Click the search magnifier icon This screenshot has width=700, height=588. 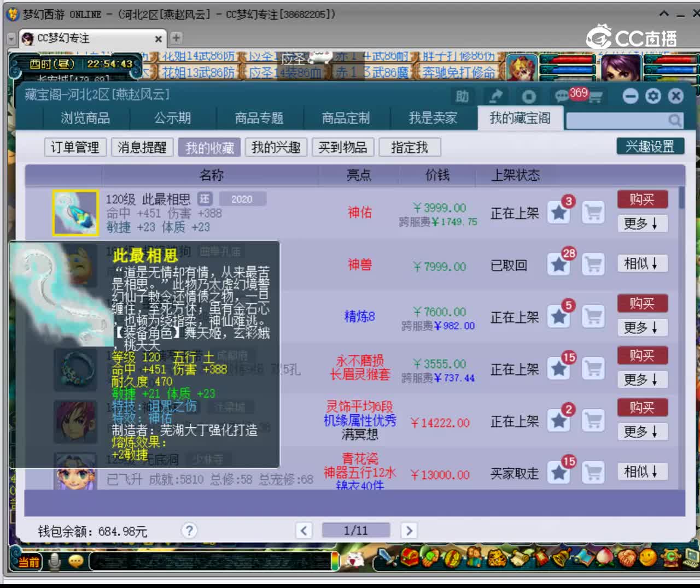pos(675,120)
